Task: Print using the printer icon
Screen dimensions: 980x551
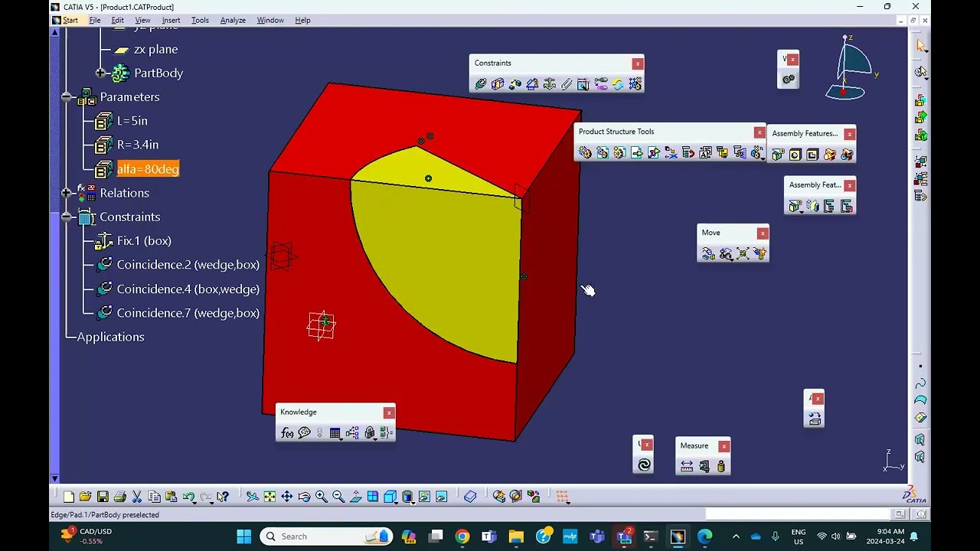Action: [x=119, y=497]
